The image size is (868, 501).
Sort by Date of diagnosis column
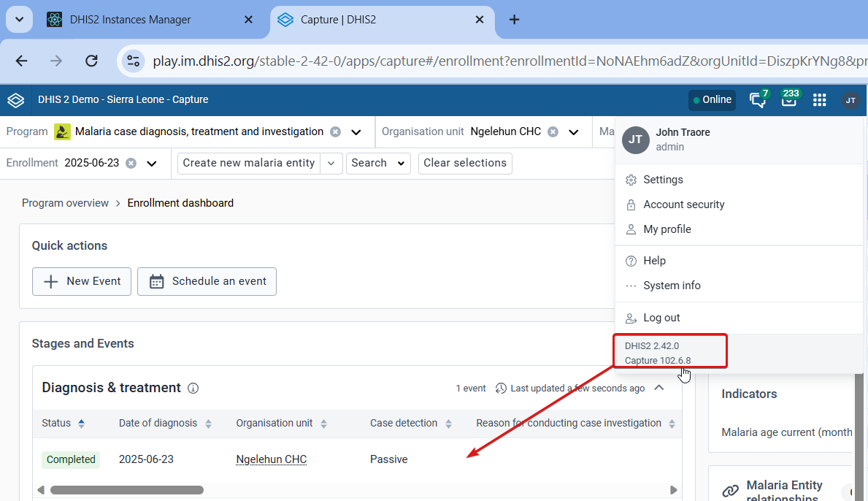208,424
